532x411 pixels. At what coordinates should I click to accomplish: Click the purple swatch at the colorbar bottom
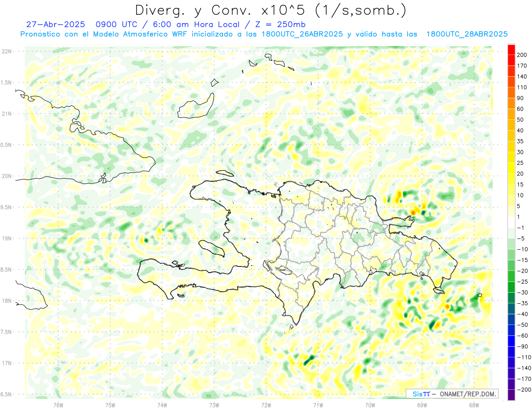pyautogui.click(x=512, y=395)
